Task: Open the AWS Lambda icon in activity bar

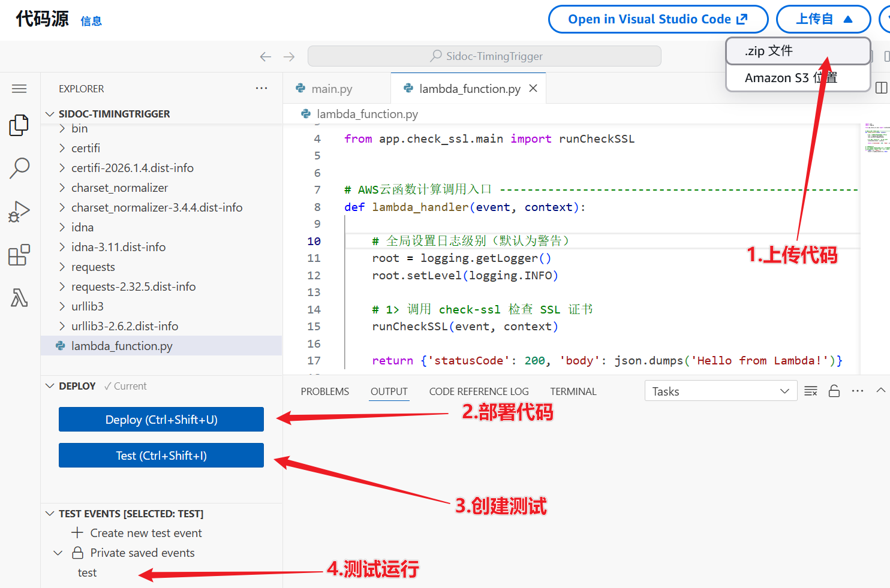Action: [x=19, y=298]
